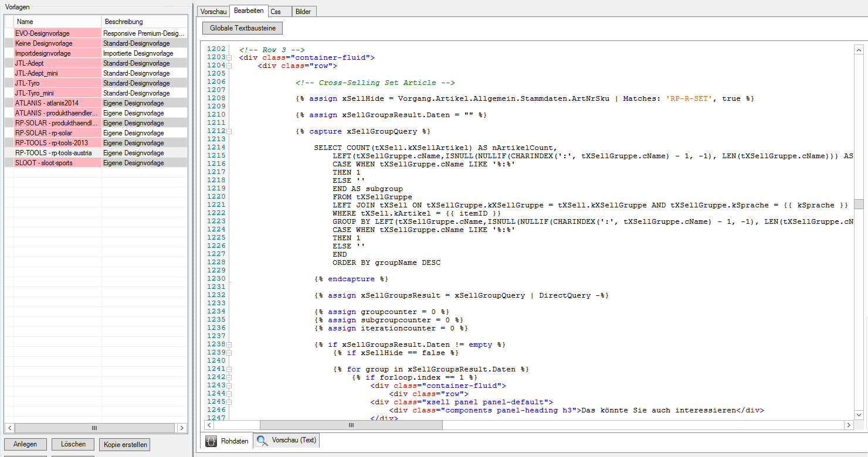
Task: Open the Bilder tab
Action: pos(304,12)
